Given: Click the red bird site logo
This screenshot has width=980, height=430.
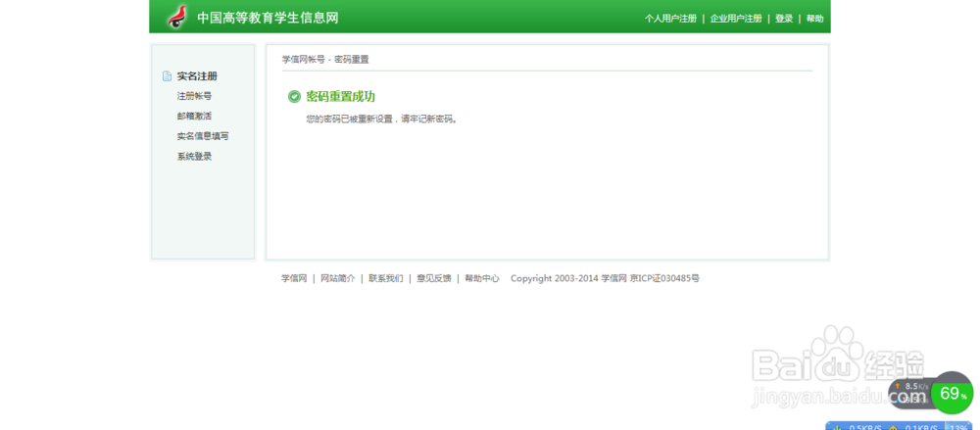Looking at the screenshot, I should (x=178, y=17).
